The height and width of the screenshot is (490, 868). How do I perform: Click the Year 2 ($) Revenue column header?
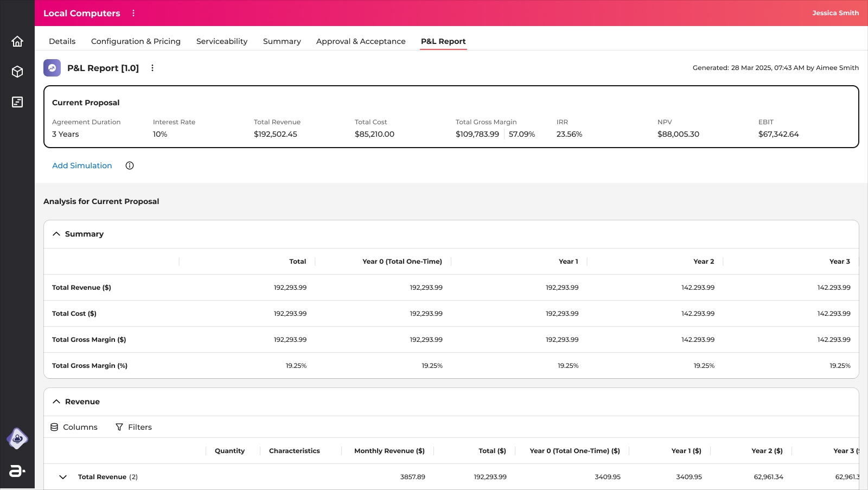click(767, 451)
